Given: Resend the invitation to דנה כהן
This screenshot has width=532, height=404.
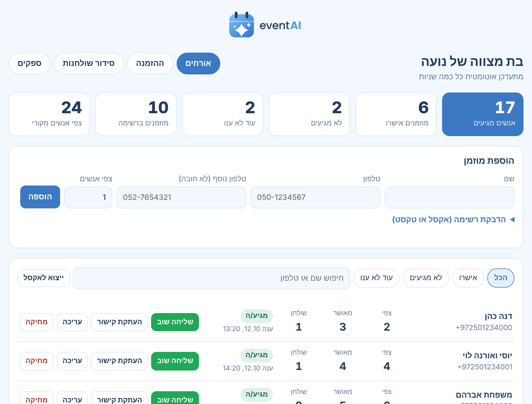Looking at the screenshot, I should [175, 322].
